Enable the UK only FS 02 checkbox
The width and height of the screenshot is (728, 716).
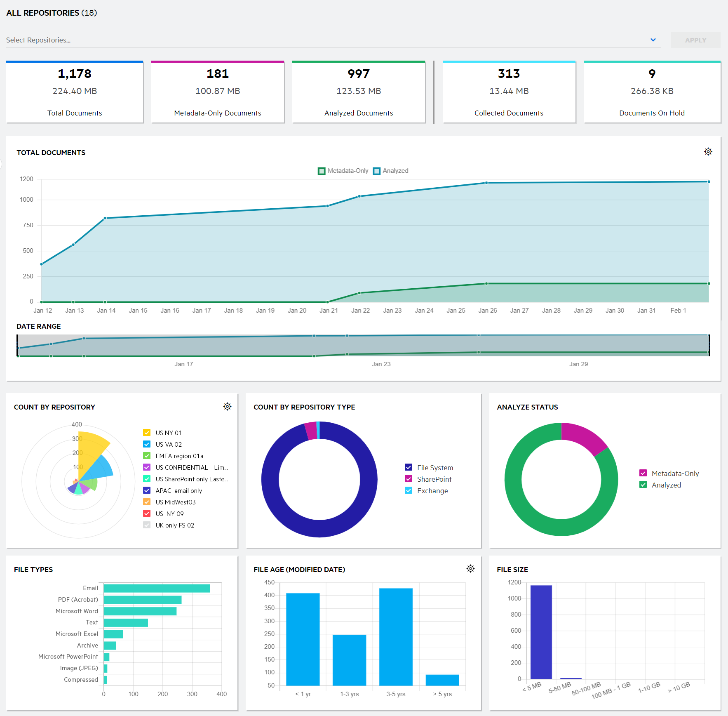coord(147,525)
